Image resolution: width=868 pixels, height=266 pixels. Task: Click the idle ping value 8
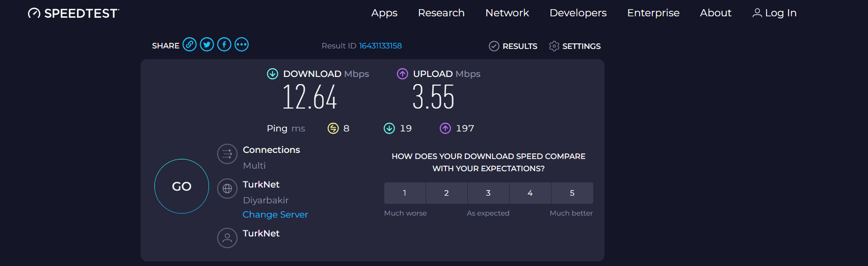click(347, 128)
